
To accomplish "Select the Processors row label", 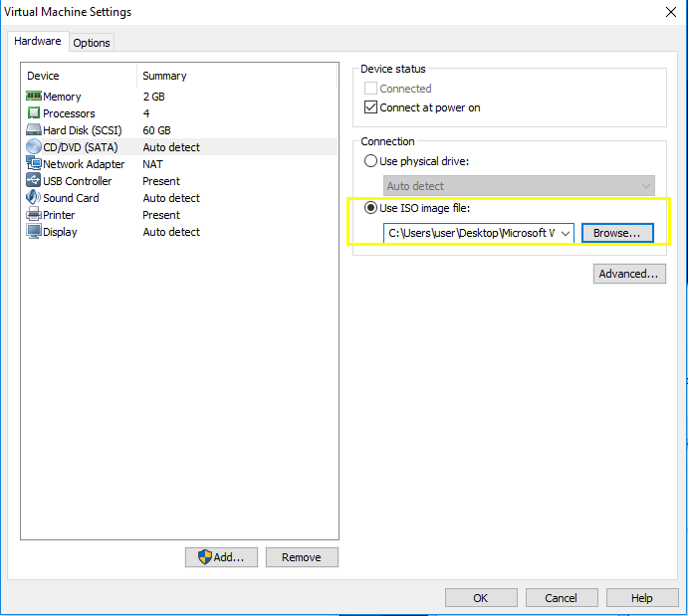I will pos(69,113).
